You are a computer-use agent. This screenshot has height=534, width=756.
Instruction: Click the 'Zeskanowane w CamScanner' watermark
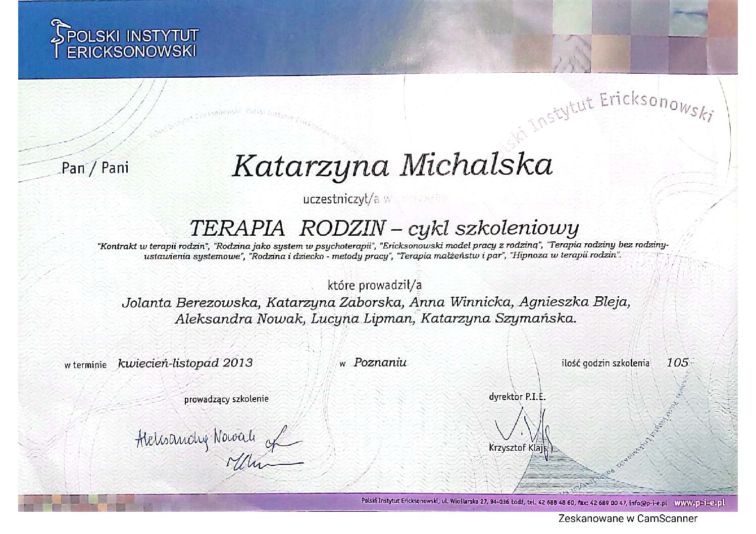628,518
